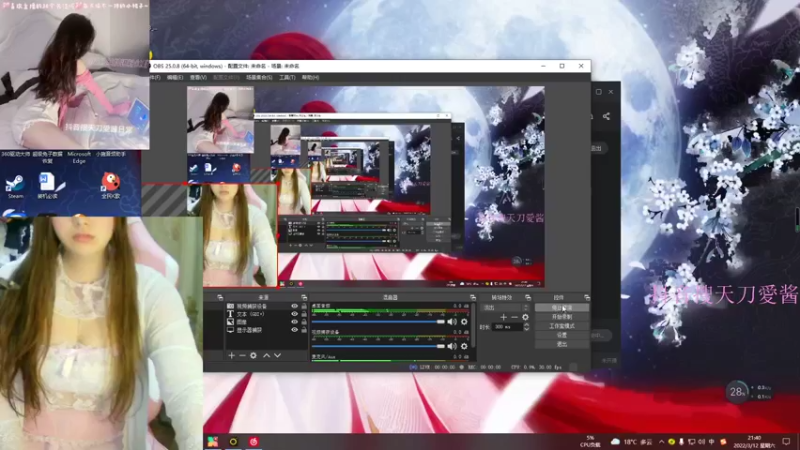Adjust transition duration spinner arrows
Viewport: 800px width, 450px height.
pos(526,327)
